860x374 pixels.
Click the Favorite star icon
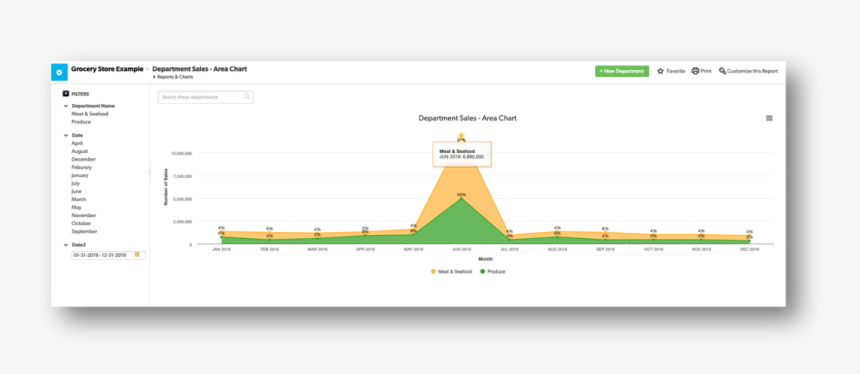pyautogui.click(x=660, y=71)
